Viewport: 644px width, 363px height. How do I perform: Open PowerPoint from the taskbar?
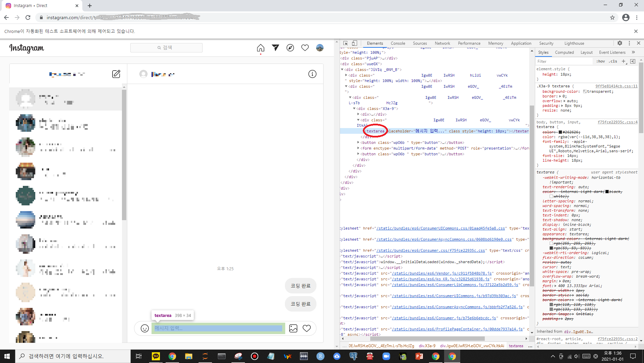(x=419, y=356)
